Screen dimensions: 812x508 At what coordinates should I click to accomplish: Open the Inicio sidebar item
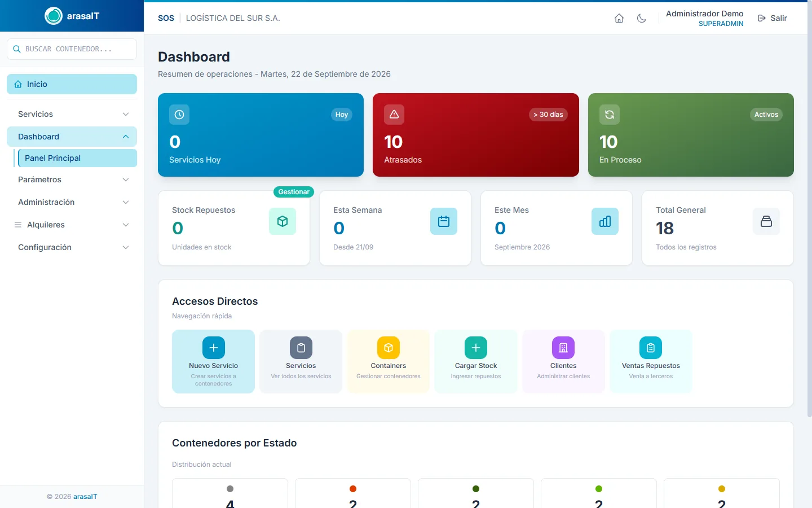point(72,84)
